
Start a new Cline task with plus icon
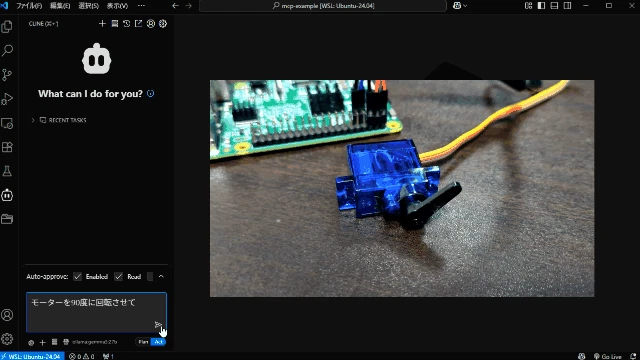pos(102,24)
